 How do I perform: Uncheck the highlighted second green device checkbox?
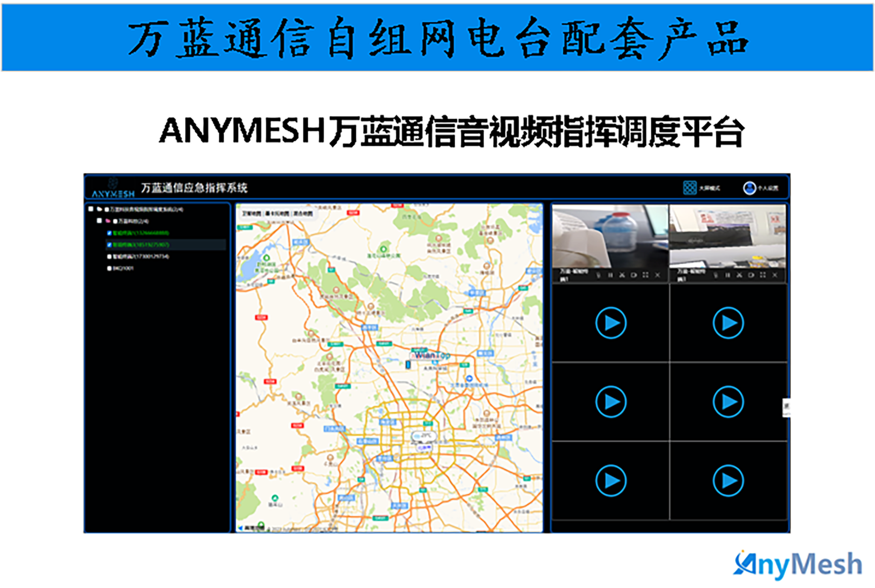coord(109,245)
